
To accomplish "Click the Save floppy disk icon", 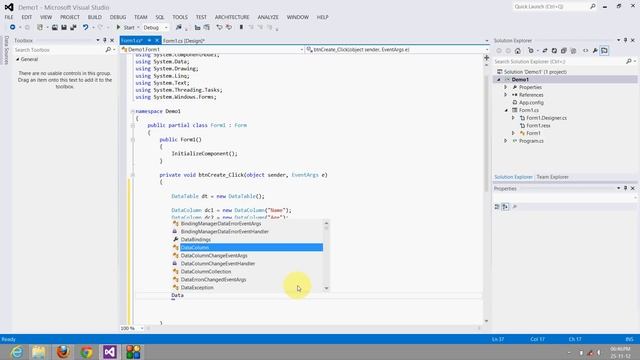I will coord(64,27).
